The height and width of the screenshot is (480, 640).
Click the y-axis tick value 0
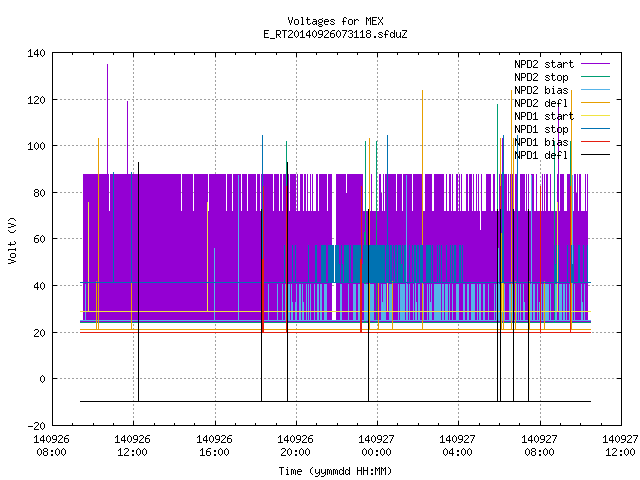tap(42, 379)
